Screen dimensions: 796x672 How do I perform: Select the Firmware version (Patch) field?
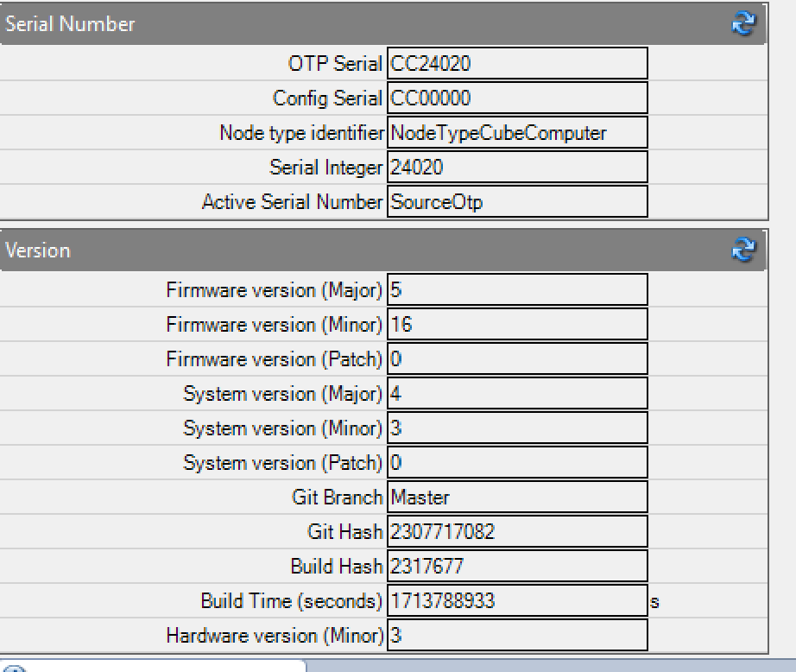coord(517,358)
